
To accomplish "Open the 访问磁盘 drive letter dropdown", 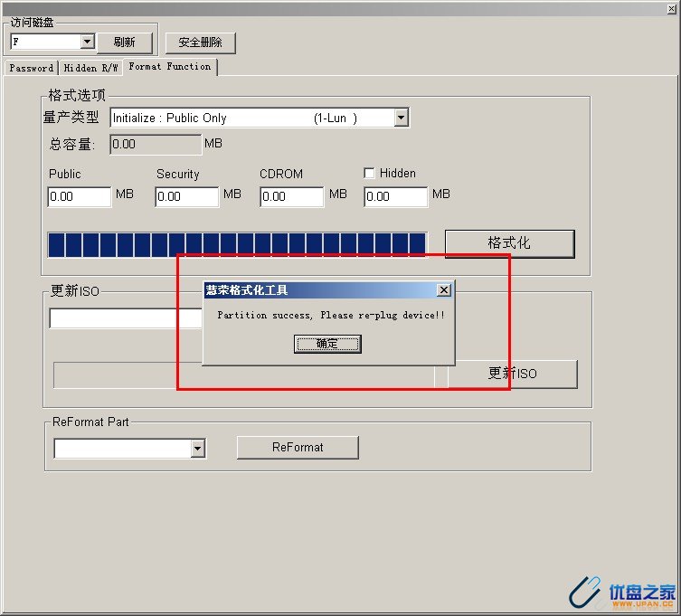I will coord(88,42).
